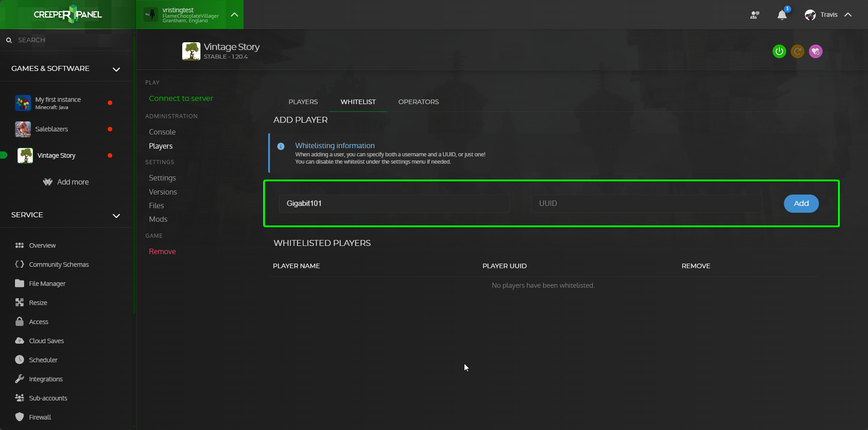The image size is (868, 430).
Task: Toggle the vristingtest server selector chevron
Action: click(234, 15)
